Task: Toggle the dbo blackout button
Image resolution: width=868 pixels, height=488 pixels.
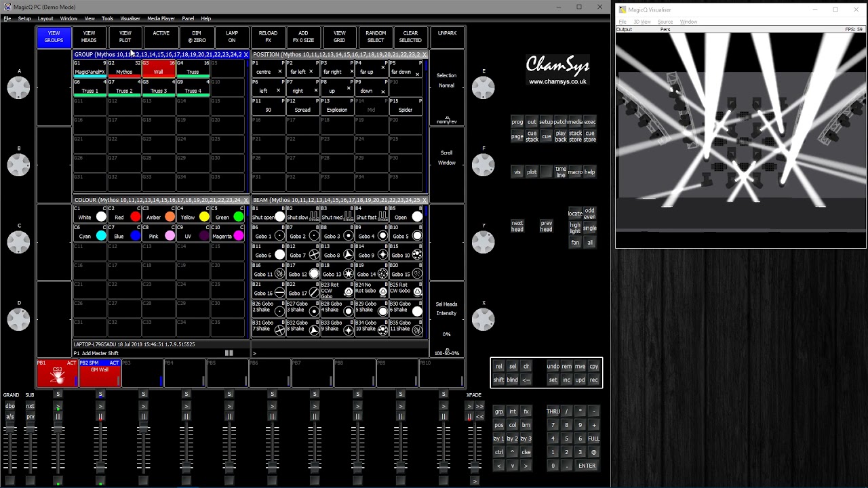Action: click(x=10, y=406)
